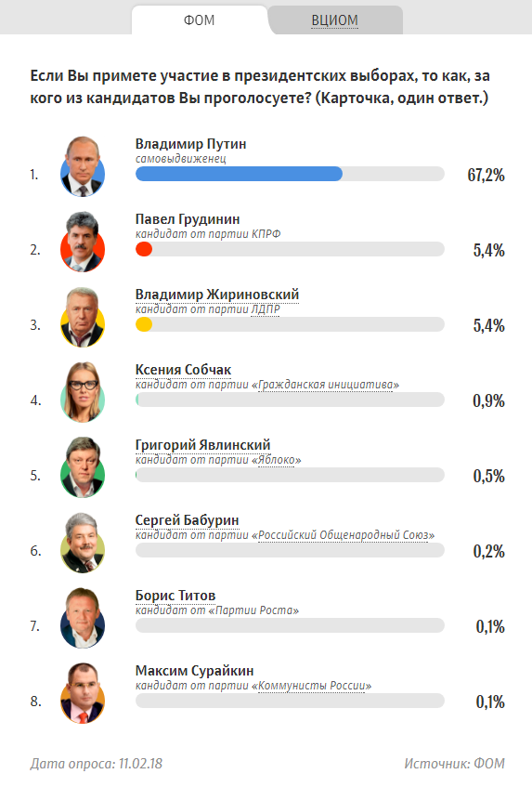Click Grudinin's red 5,4% bar indicator
Screen dimensions: 532x787
tap(144, 249)
